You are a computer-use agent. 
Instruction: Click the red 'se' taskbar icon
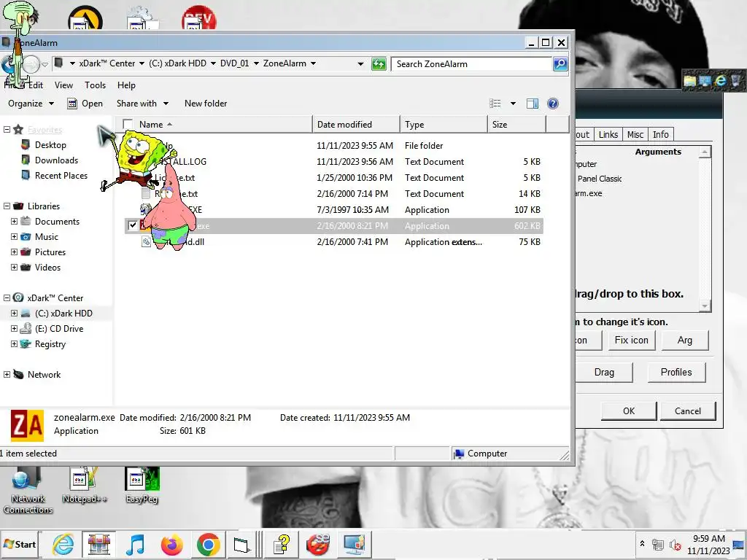tap(318, 544)
